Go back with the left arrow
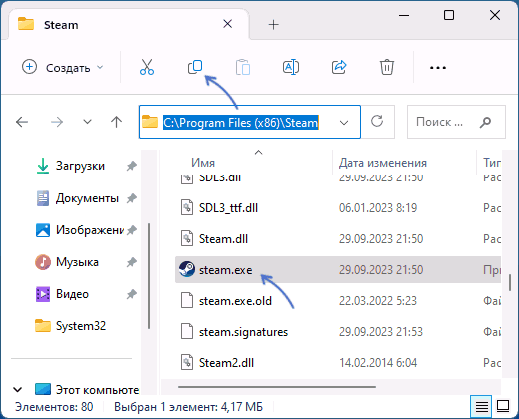Image resolution: width=519 pixels, height=419 pixels. [x=22, y=122]
